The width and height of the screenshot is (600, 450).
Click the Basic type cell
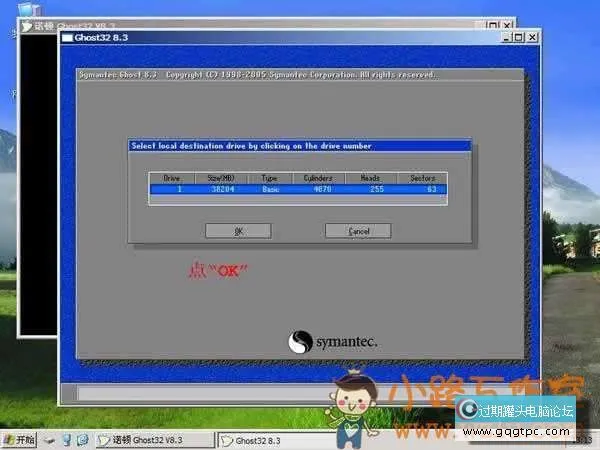pos(271,189)
